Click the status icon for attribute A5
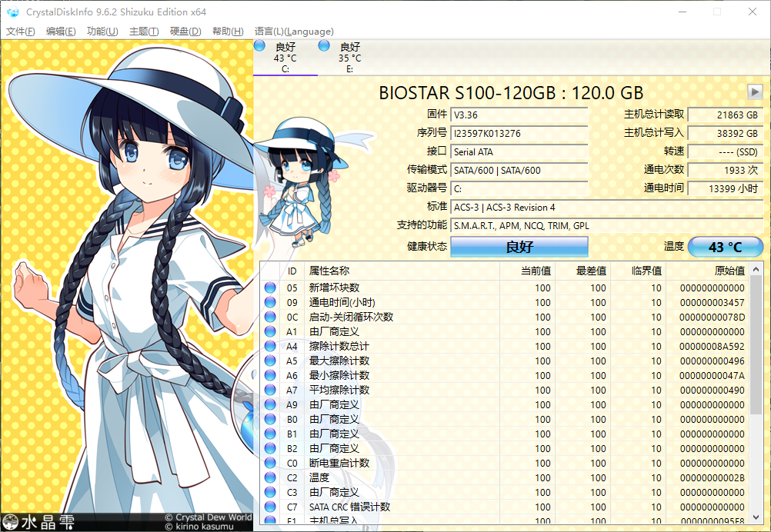Screen dimensions: 771x532 (270, 361)
